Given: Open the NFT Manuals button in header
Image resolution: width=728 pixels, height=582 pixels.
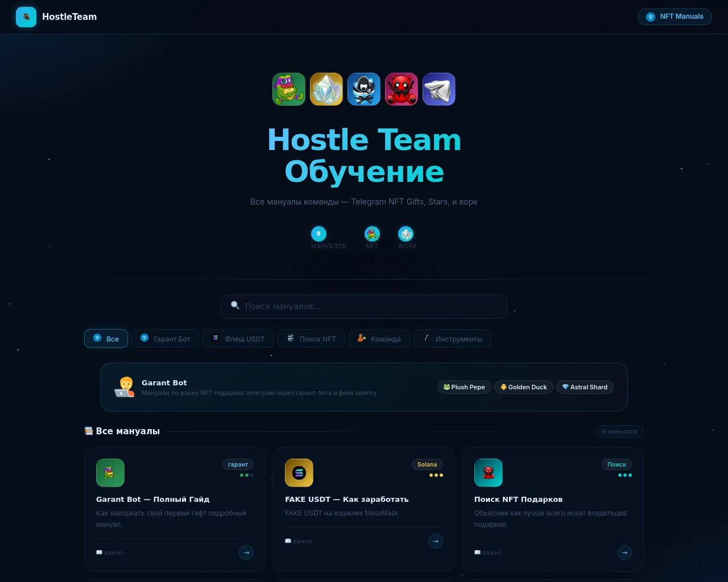Looking at the screenshot, I should pyautogui.click(x=675, y=17).
